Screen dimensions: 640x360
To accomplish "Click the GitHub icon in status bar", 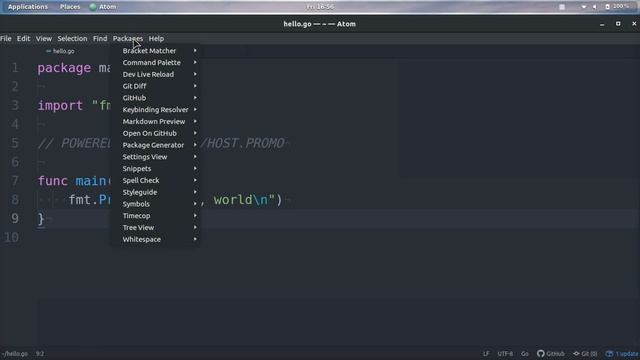I will [x=541, y=353].
